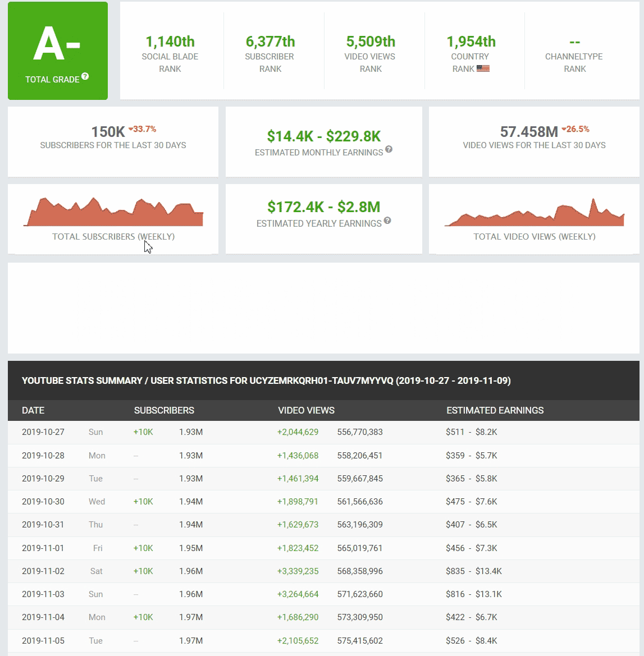Open the Total Video Views weekly chart

coord(534,213)
